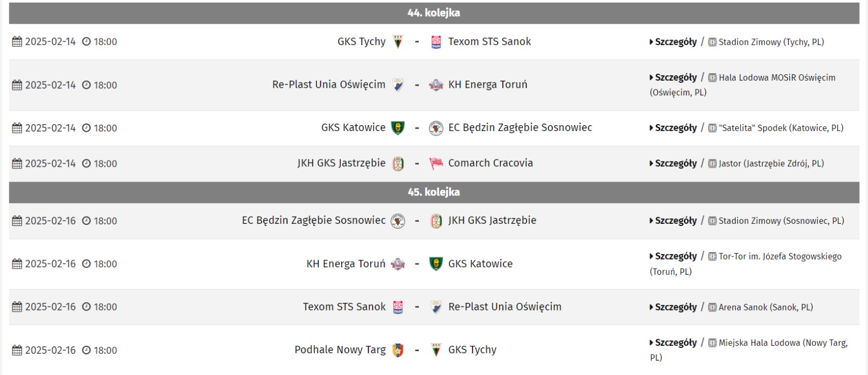This screenshot has height=375, width=868.
Task: Click the JKH GKS Jastrzębie logo in round 45
Action: 436,221
